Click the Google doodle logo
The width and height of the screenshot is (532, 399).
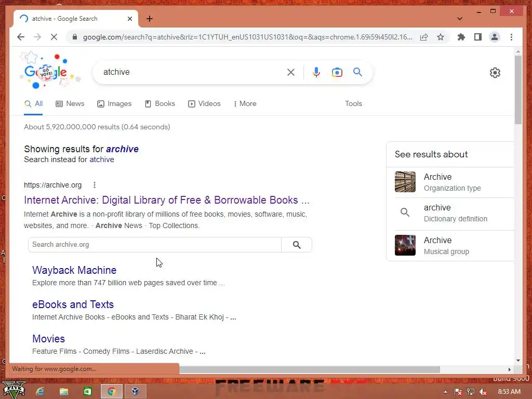[x=50, y=71]
